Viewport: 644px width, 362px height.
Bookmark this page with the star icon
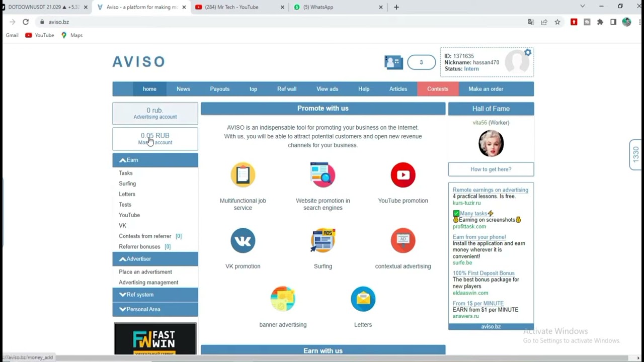point(557,22)
